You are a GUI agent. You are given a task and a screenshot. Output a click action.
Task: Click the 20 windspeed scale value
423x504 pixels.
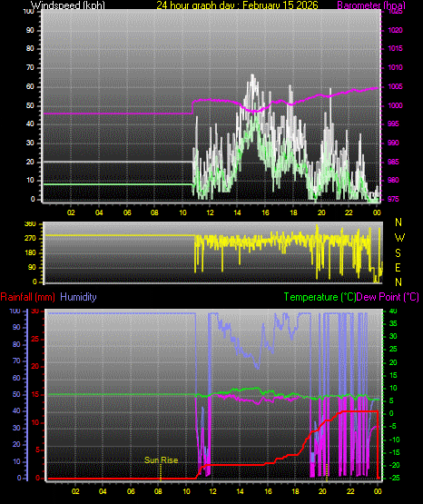pos(30,162)
